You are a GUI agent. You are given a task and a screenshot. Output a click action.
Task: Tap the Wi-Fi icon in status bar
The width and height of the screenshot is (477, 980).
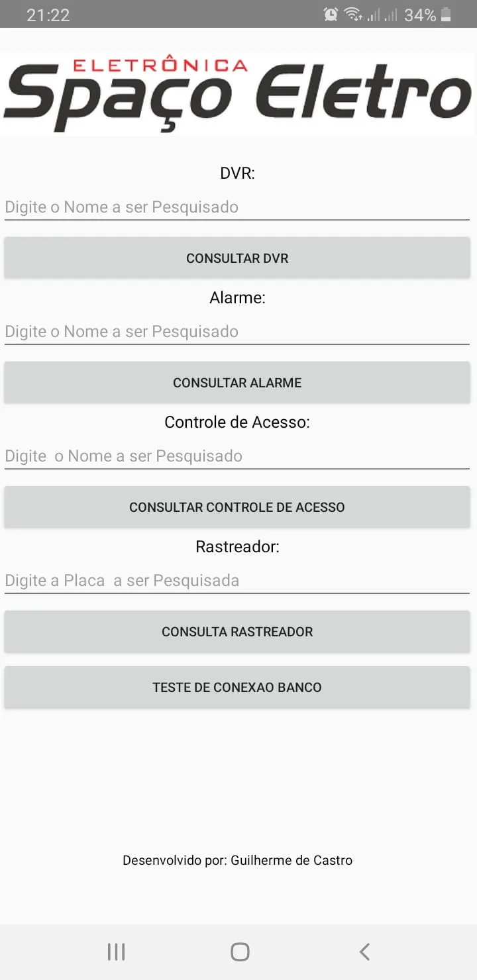[352, 15]
